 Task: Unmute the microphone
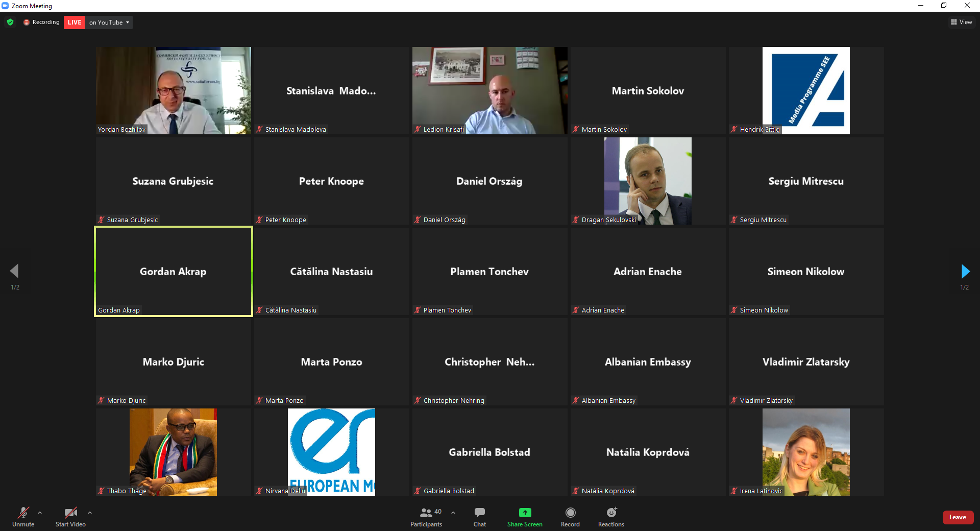point(23,513)
